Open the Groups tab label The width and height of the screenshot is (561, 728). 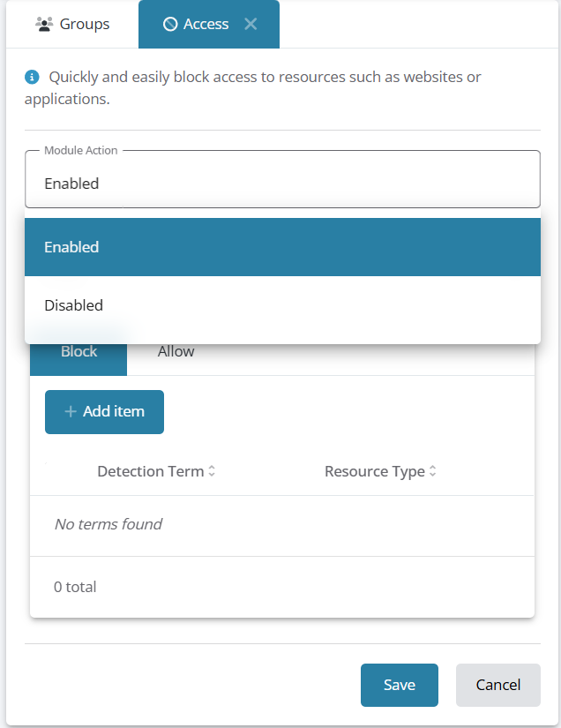(85, 24)
